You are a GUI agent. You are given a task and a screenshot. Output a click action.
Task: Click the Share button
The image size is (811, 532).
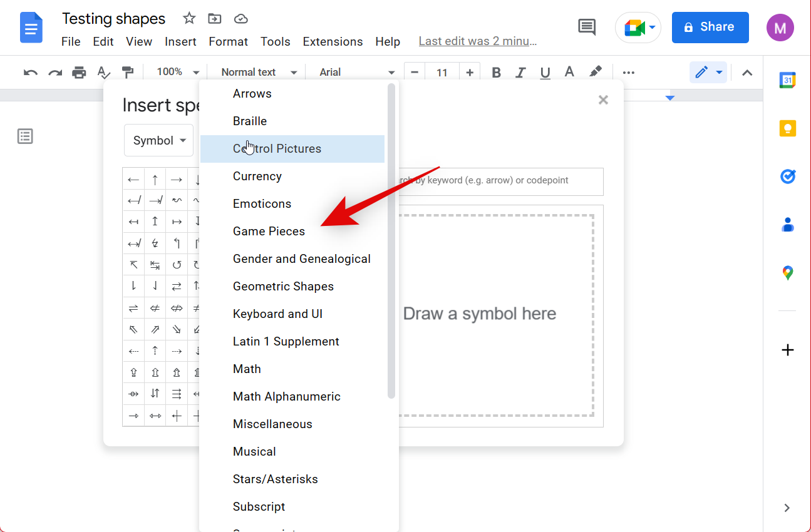[x=710, y=28]
